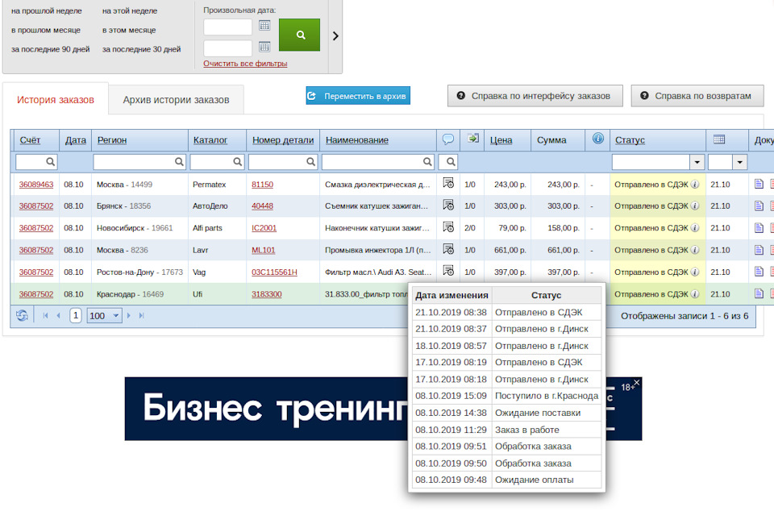Focus the 'Регион' filter input
Viewport: 774px width, 532px height.
(139, 162)
